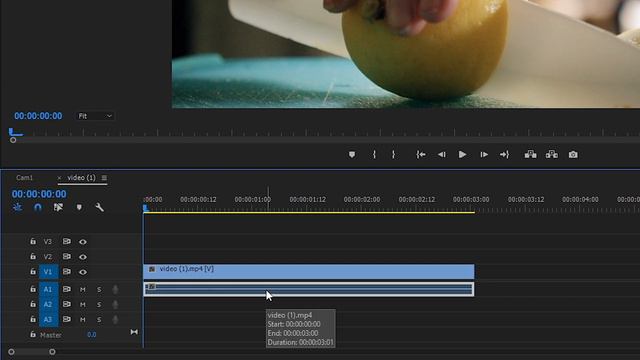Viewport: 640px width, 360px height.
Task: Select video (1).mp4 [V] clip on V1
Action: (309, 272)
